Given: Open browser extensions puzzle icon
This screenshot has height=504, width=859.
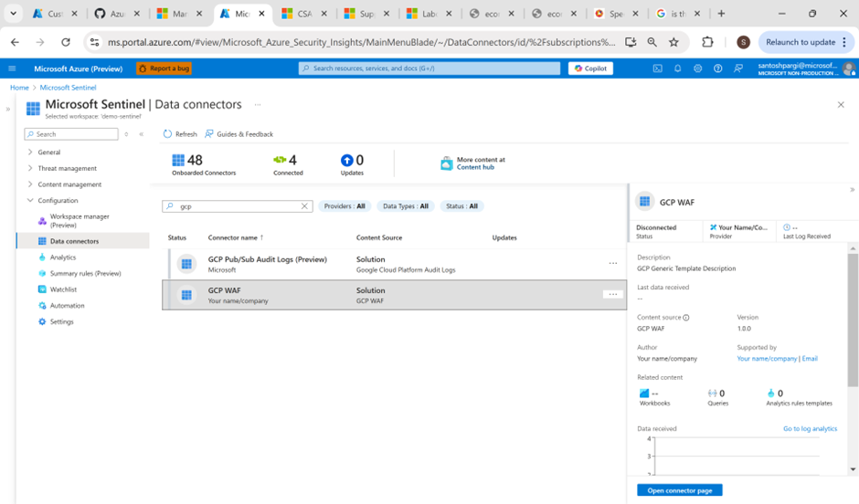Looking at the screenshot, I should point(707,42).
